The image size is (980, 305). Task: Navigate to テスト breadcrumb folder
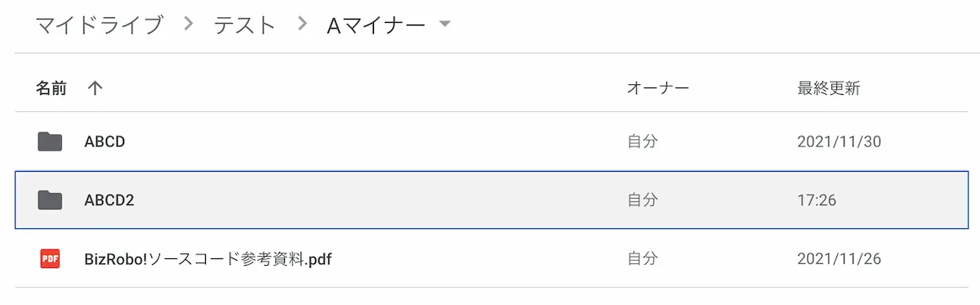(x=245, y=25)
